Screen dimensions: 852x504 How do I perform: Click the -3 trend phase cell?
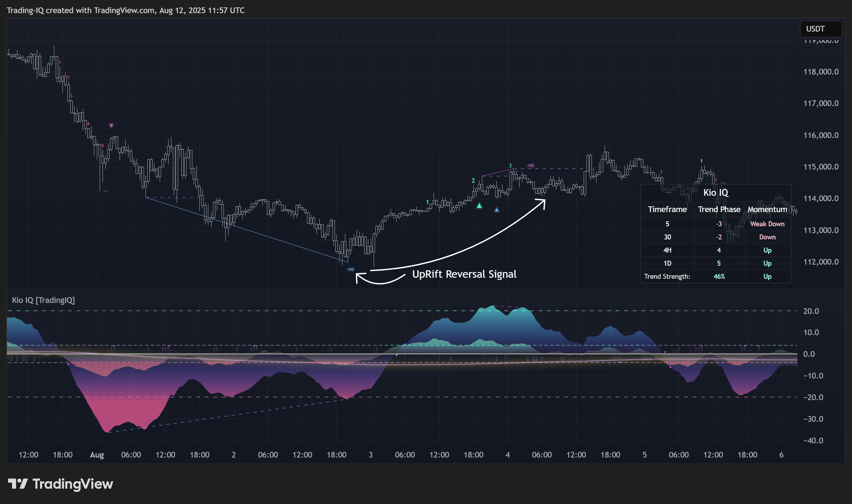[719, 224]
